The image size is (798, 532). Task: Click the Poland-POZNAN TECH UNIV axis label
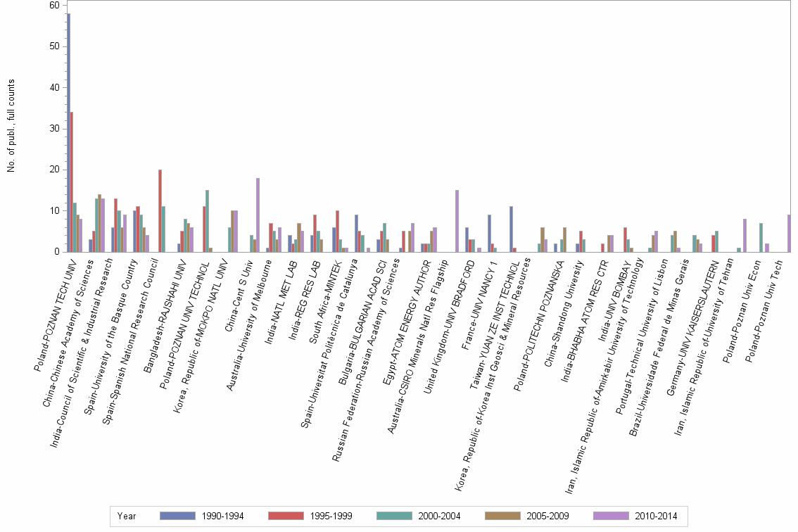pyautogui.click(x=55, y=315)
